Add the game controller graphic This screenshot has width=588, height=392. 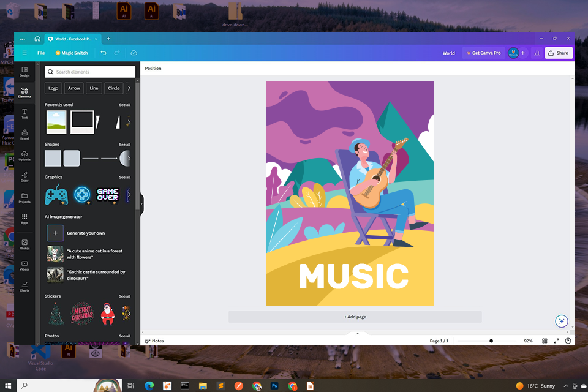tap(56, 195)
